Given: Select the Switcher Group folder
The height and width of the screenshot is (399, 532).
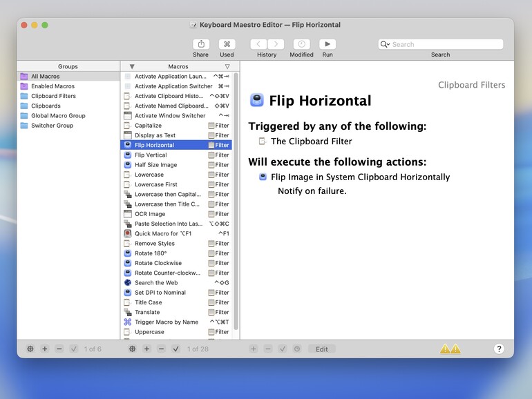Looking at the screenshot, I should click(x=68, y=126).
